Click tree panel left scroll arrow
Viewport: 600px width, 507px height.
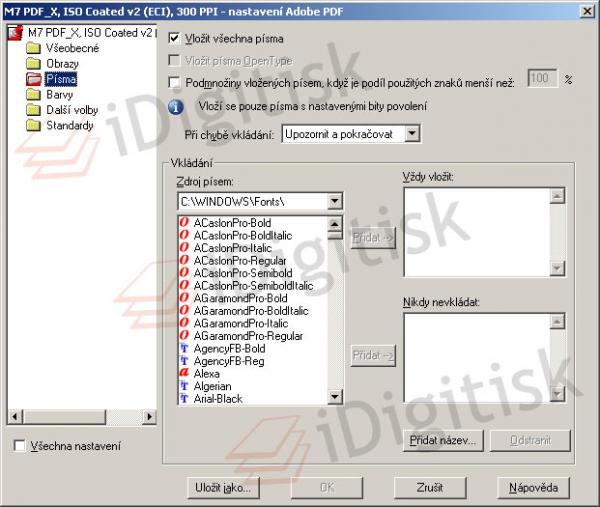(x=15, y=416)
